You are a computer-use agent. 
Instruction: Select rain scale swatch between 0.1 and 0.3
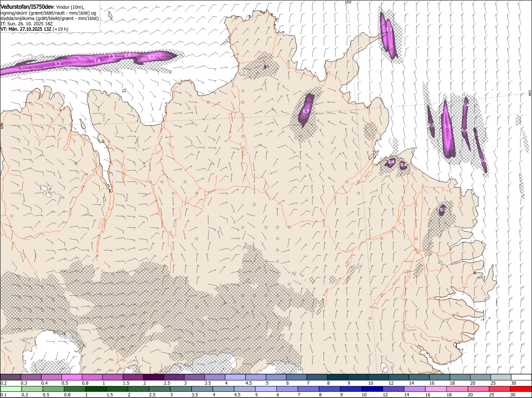tap(11, 389)
